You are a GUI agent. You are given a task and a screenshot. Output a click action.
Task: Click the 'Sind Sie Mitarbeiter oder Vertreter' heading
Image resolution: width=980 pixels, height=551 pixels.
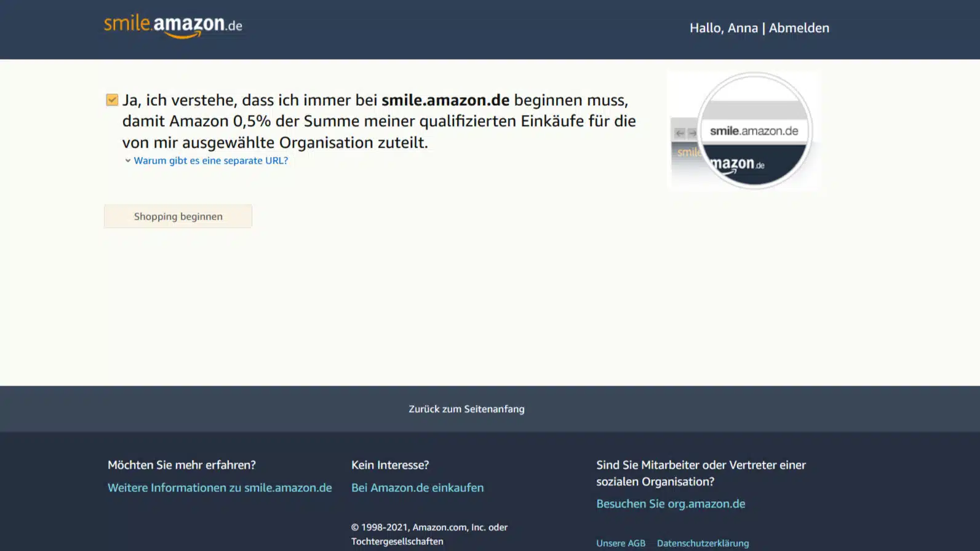[701, 473]
